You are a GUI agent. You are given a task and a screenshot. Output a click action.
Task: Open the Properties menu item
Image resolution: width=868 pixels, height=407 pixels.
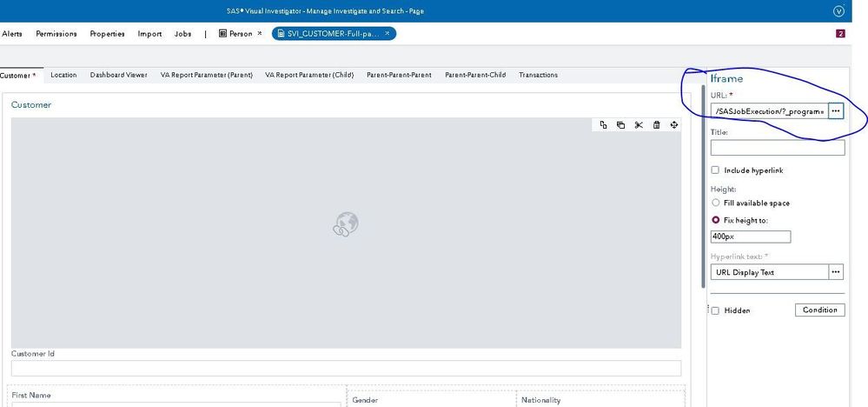108,34
